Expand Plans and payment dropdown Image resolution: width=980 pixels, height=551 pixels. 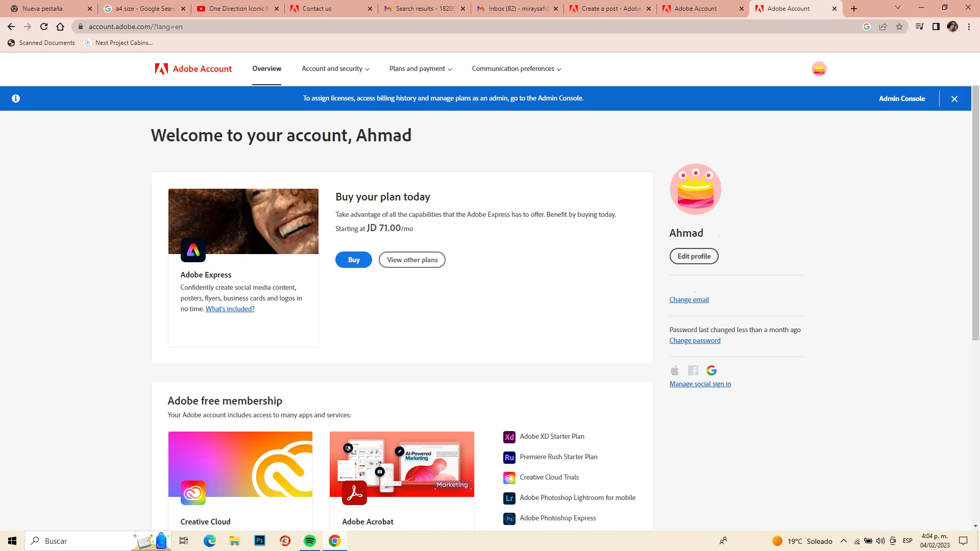[x=421, y=69]
